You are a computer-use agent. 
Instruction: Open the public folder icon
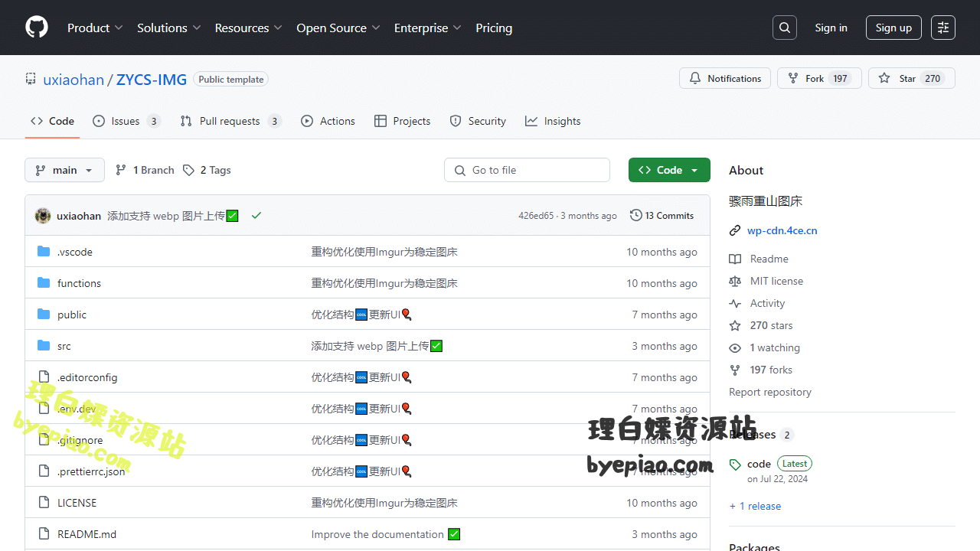(x=44, y=315)
